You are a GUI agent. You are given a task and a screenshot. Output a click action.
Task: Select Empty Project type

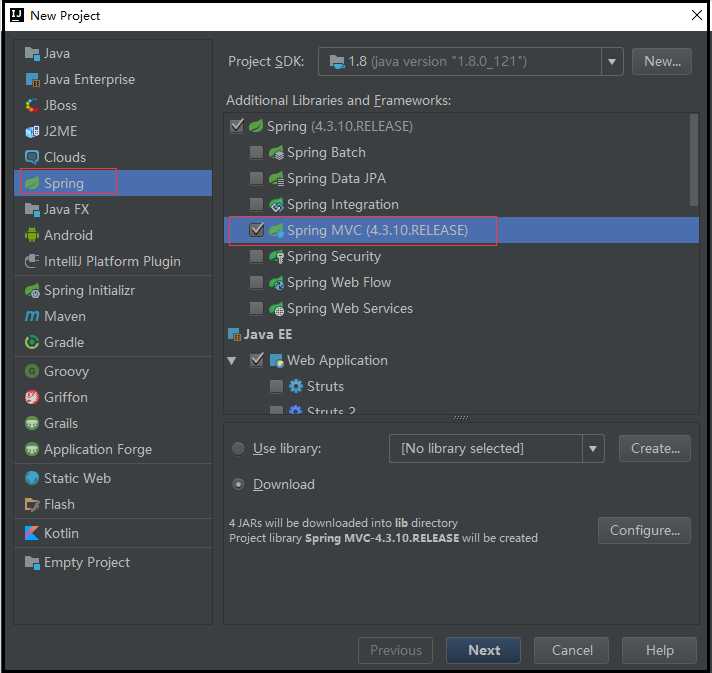pyautogui.click(x=113, y=562)
